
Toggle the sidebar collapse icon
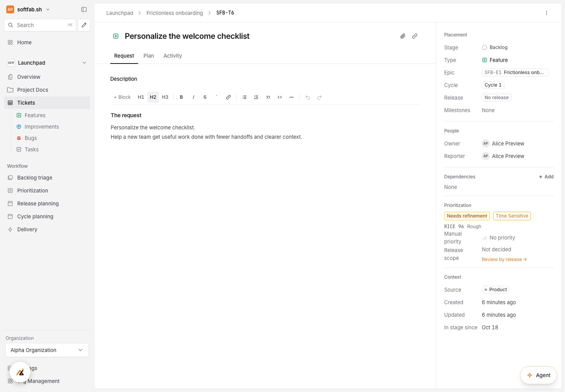tap(84, 9)
